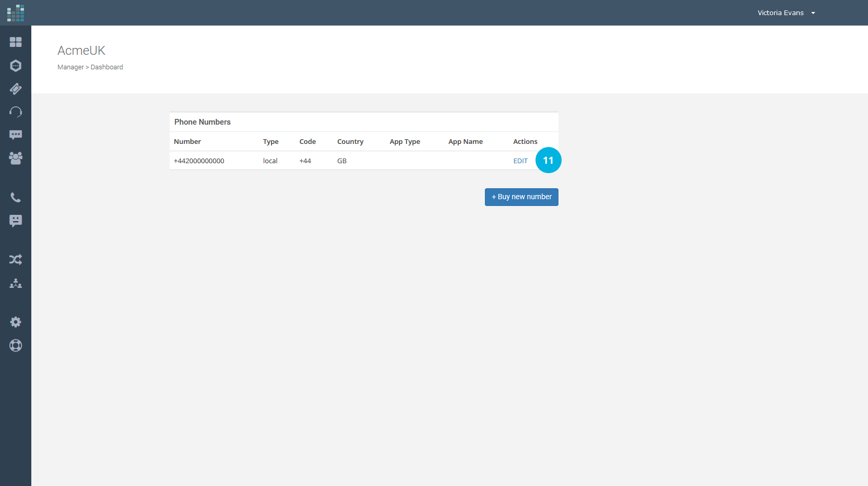The height and width of the screenshot is (486, 868).
Task: Click the 'GB' country cell
Action: 342,161
